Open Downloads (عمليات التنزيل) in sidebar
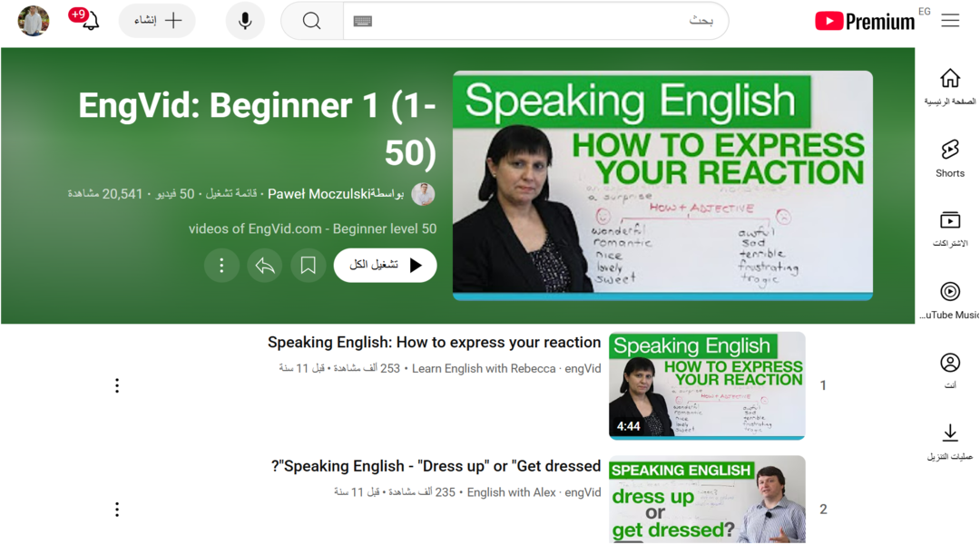Viewport: 980px width, 544px height. pyautogui.click(x=949, y=442)
